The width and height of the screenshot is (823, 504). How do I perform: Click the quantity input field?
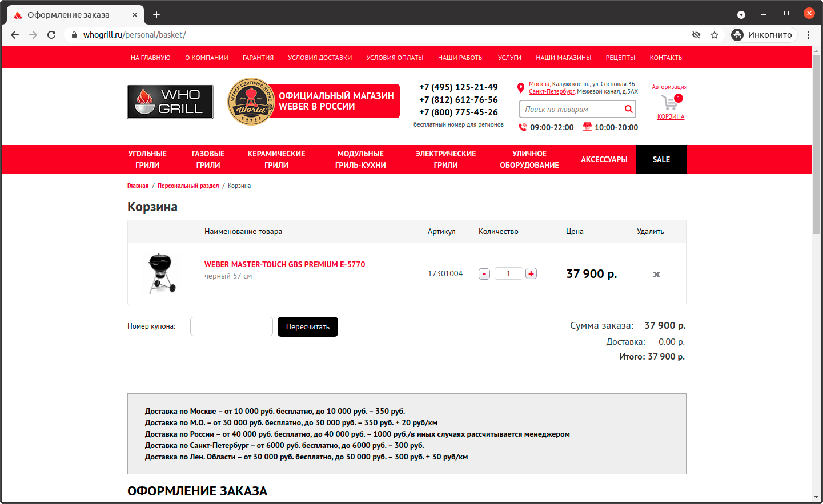click(x=508, y=274)
